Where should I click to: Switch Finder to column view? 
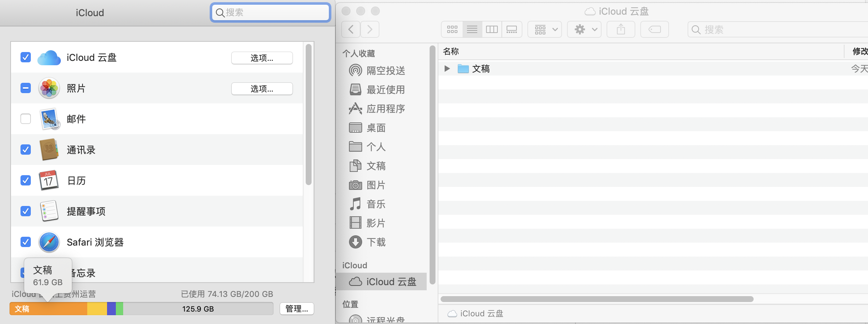[x=492, y=29]
